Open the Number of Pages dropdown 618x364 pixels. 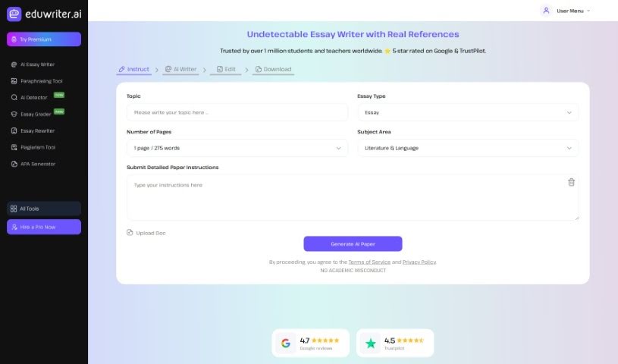coord(237,148)
